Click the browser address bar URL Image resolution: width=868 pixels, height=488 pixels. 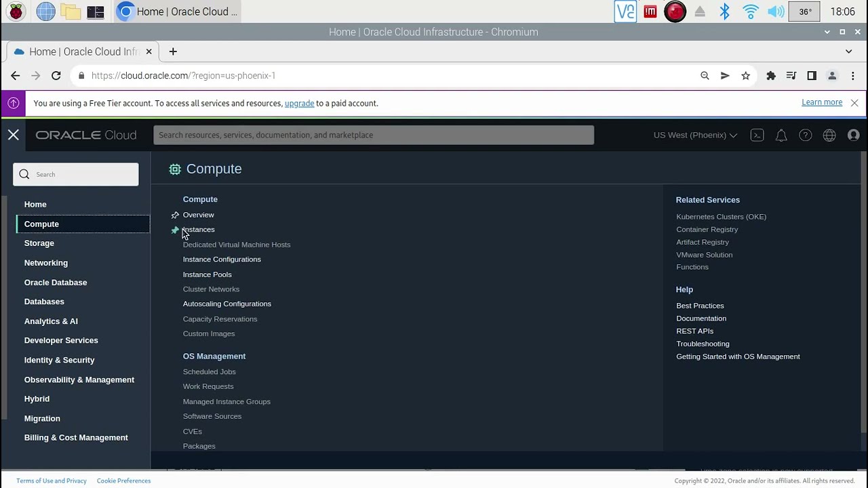click(x=183, y=76)
